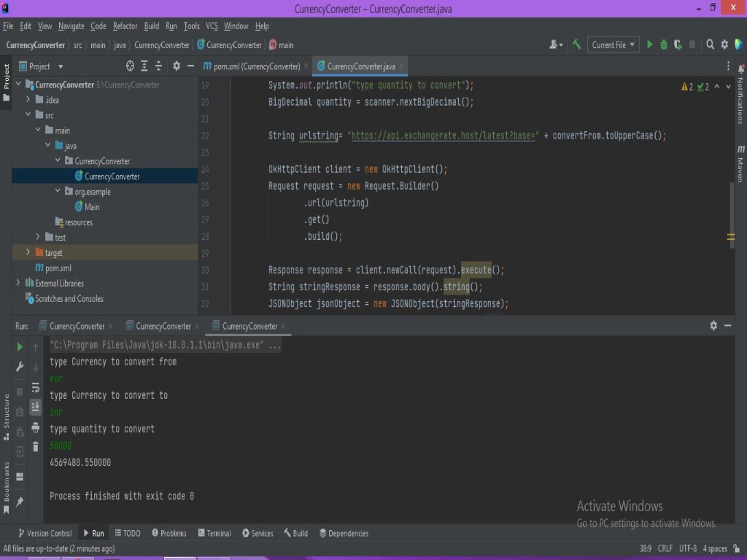Open the exchangerate API URL link in code
Screen dimensions: 747x560
[443, 136]
